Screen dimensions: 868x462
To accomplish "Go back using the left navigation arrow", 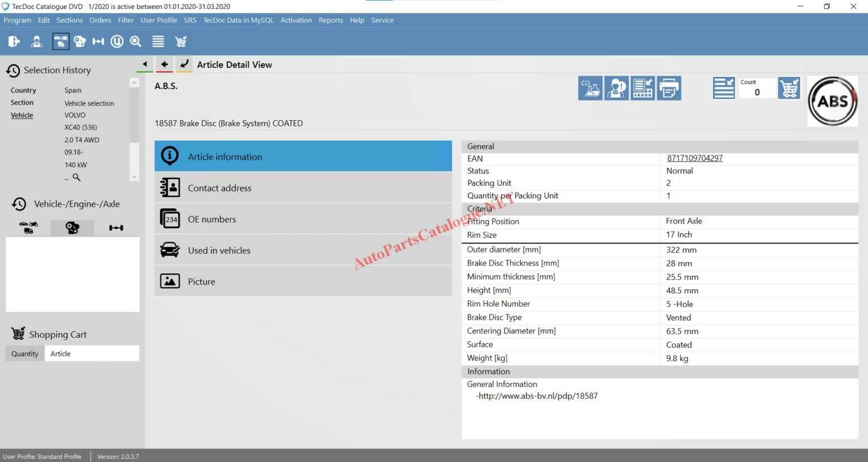I will (164, 64).
